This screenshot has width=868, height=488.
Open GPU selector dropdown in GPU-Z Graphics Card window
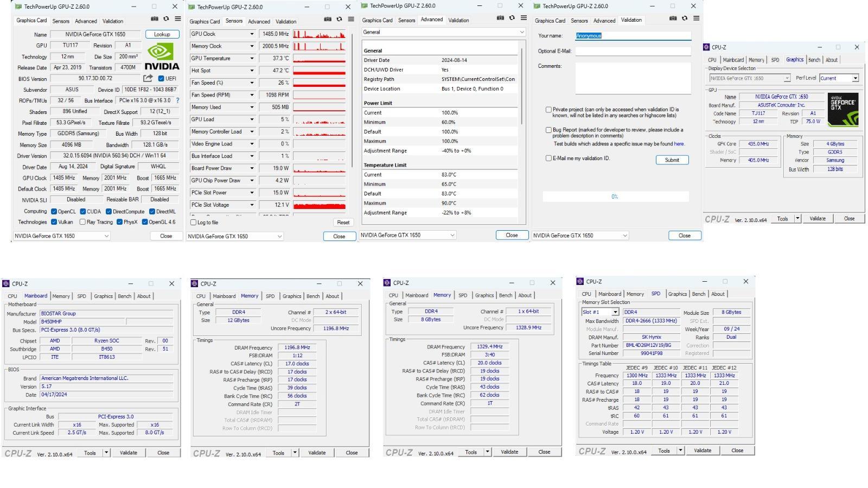[x=61, y=236]
